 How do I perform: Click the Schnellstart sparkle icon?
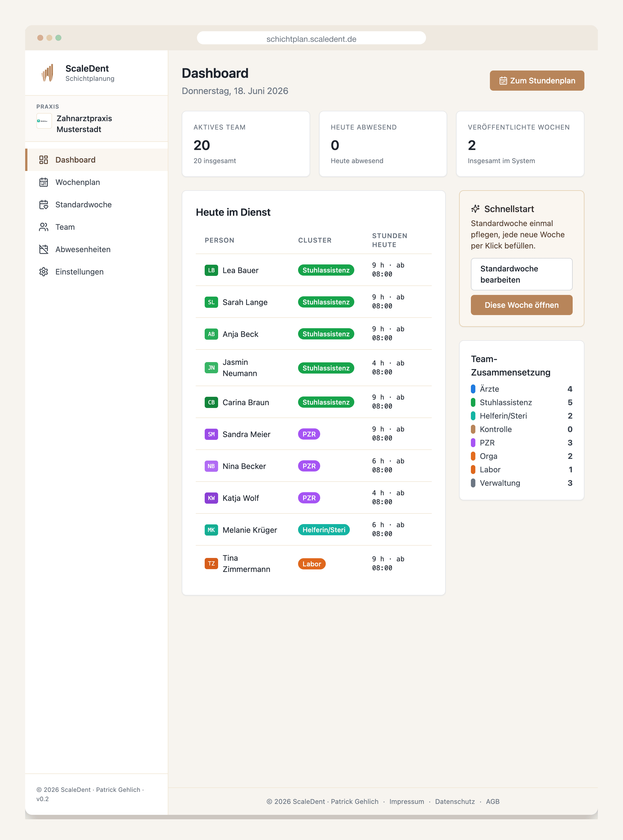click(476, 209)
